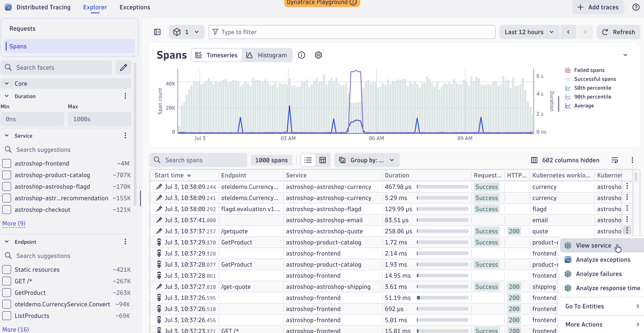Collapse the Service facet

click(x=7, y=136)
